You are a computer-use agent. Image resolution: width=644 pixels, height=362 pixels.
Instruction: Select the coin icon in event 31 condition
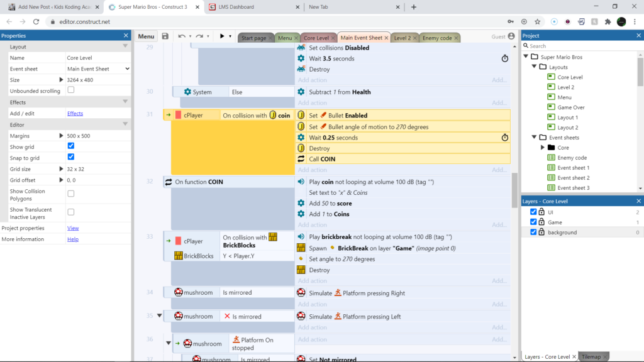273,116
